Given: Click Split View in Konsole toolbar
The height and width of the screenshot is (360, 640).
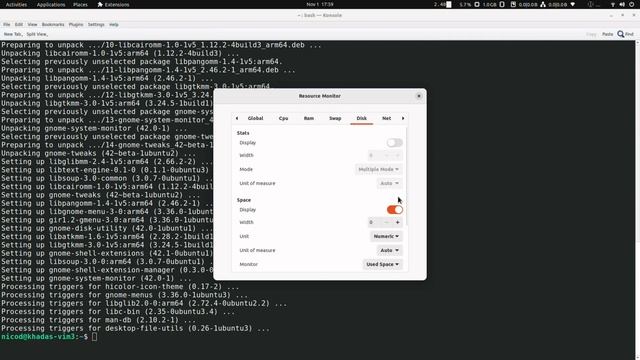Looking at the screenshot, I should click(37, 34).
